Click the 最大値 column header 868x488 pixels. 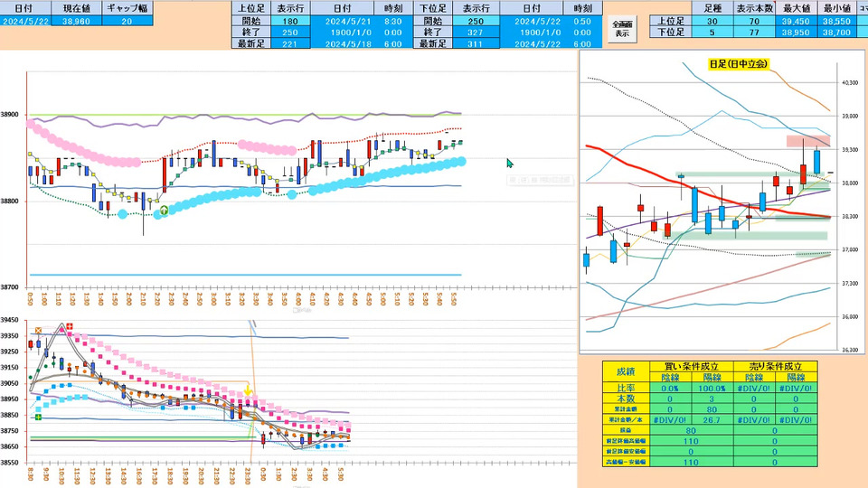796,8
